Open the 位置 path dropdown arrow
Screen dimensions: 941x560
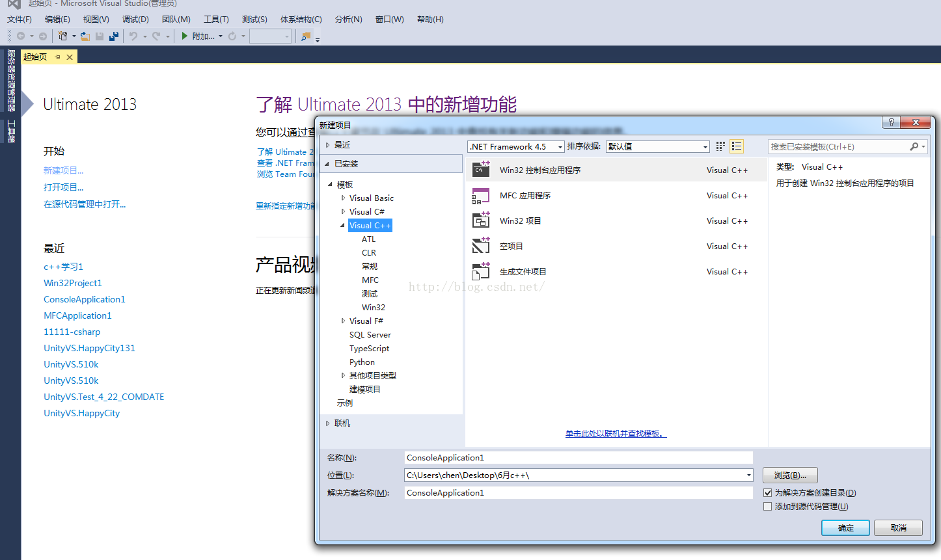tap(748, 475)
